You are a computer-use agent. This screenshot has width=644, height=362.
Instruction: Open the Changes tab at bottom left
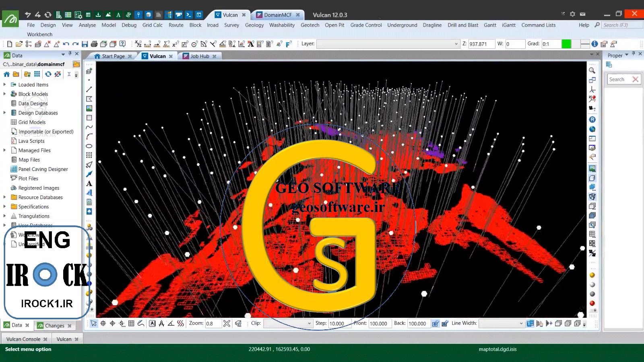coord(54,325)
